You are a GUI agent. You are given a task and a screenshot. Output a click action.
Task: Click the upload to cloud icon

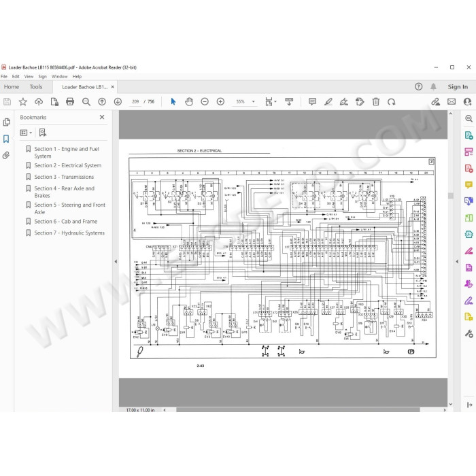(x=39, y=102)
